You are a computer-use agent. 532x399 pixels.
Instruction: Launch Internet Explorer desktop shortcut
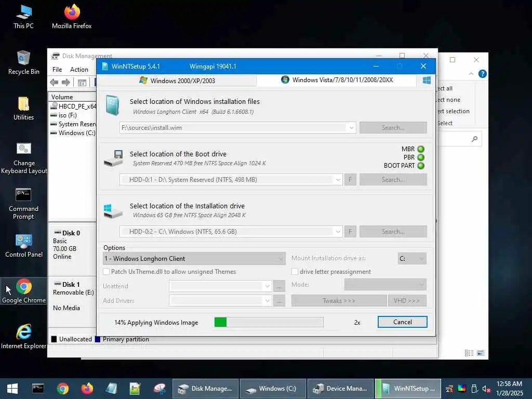pos(23,337)
